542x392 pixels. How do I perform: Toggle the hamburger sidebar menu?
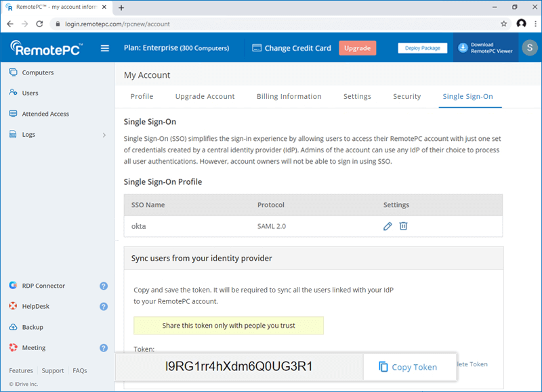click(x=105, y=48)
